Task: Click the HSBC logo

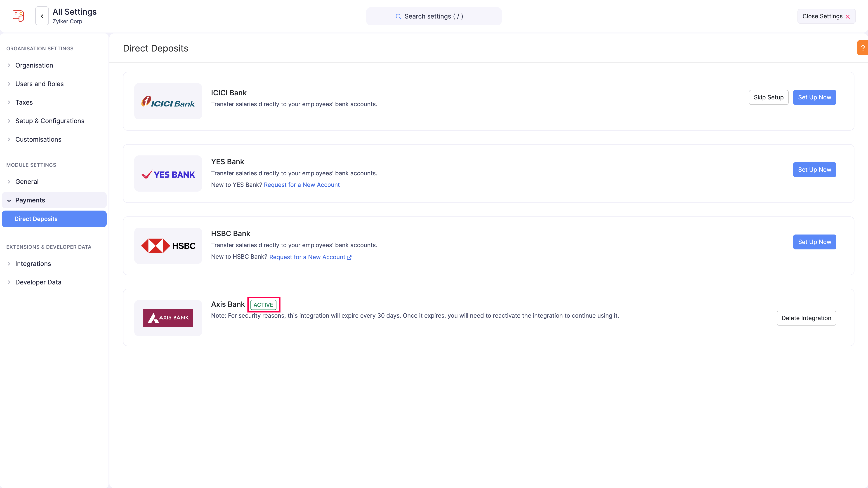Action: coord(168,246)
